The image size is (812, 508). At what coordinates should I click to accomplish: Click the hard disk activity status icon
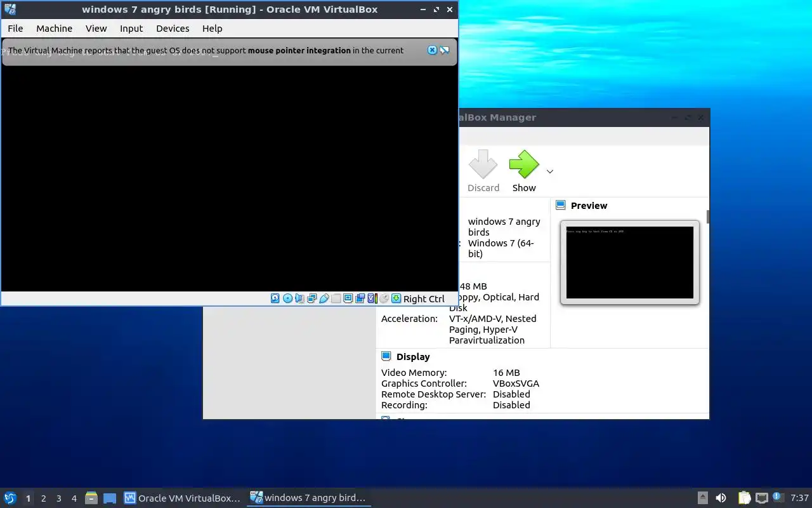click(275, 298)
